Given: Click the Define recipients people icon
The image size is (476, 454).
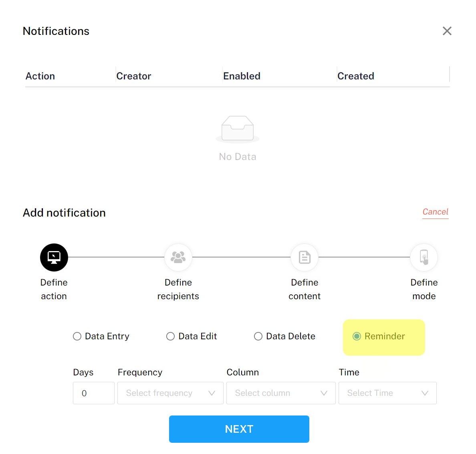Looking at the screenshot, I should (x=178, y=257).
